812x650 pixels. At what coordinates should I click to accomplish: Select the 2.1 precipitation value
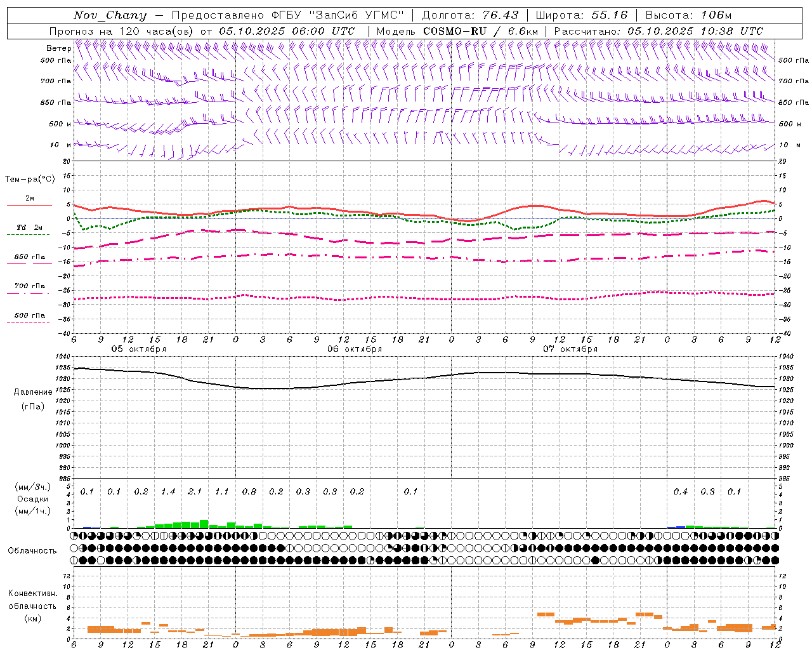(x=195, y=492)
